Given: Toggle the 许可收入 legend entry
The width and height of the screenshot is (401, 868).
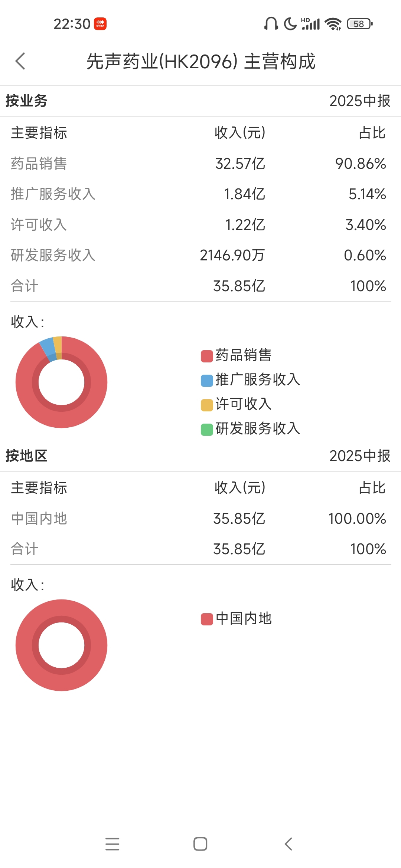Looking at the screenshot, I should pos(237,404).
